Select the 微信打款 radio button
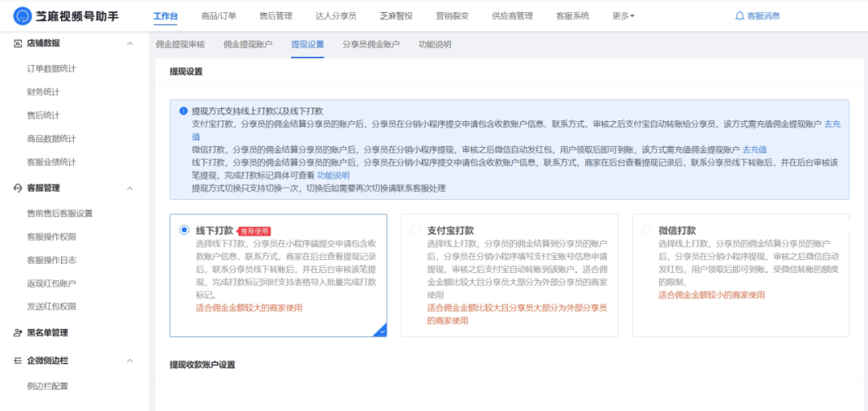868x411 pixels. tap(647, 230)
